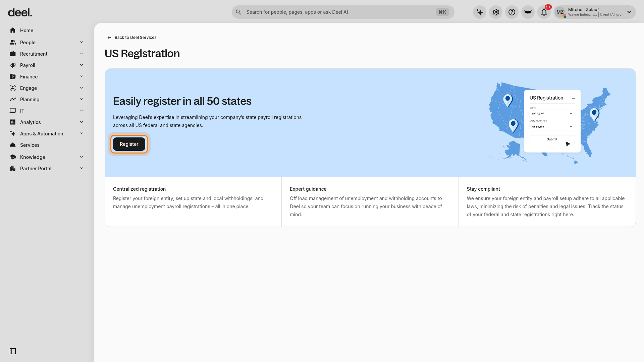
Task: Click the Finance wallet icon
Action: coord(13,76)
